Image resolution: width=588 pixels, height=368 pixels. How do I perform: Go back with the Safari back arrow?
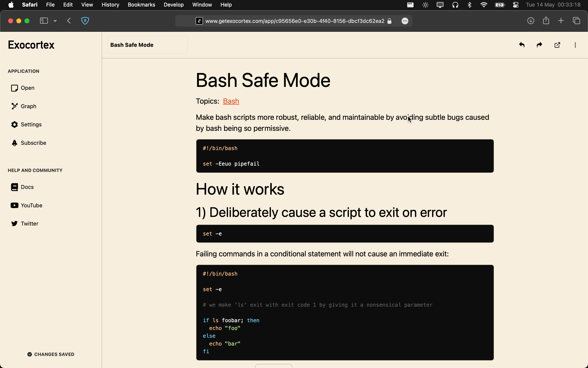(69, 21)
